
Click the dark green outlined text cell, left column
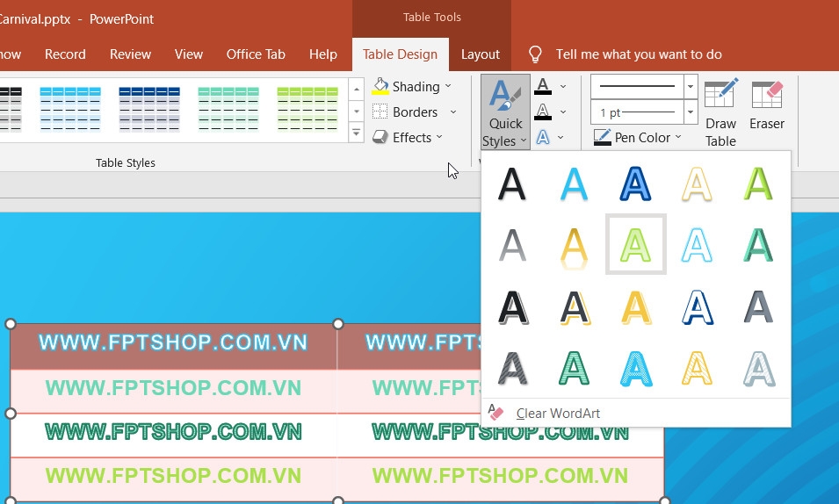point(173,432)
